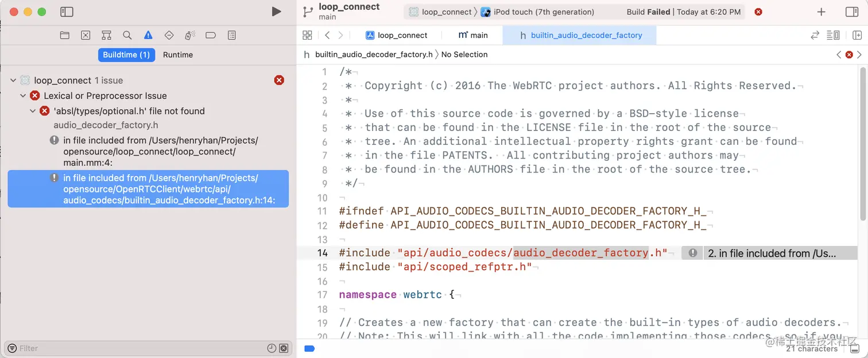Screen dimensions: 868x358
Task: Collapse the loop_connect 1 issue entry
Action: point(13,80)
